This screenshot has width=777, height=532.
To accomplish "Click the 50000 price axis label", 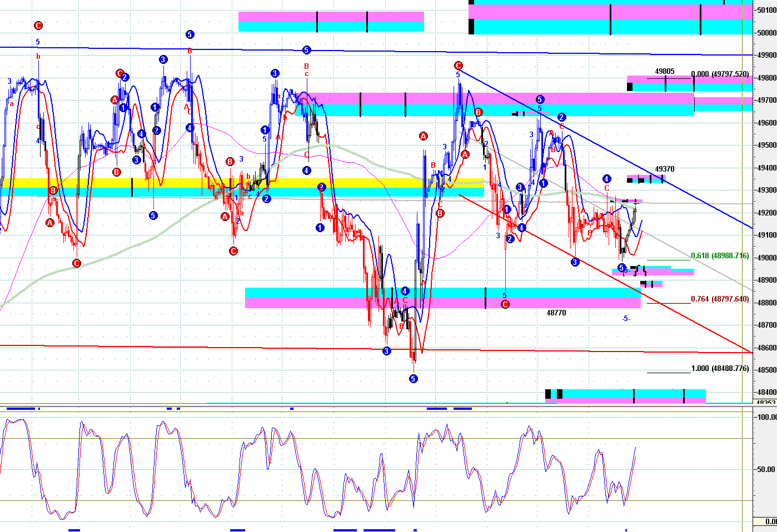I will (767, 33).
